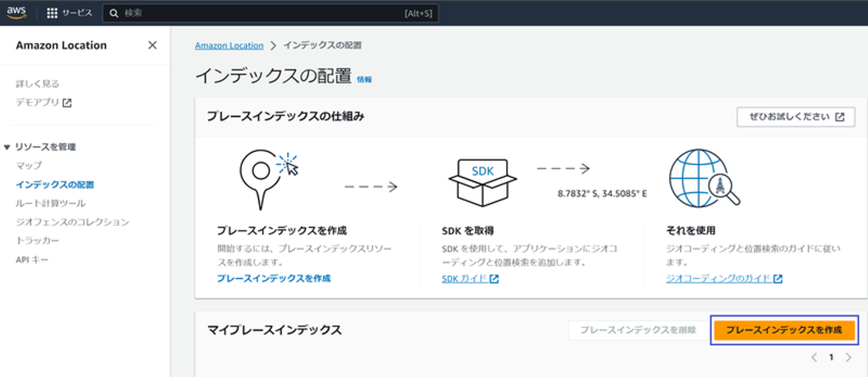Click the SDK box illustration
868x377 pixels.
coord(482,182)
